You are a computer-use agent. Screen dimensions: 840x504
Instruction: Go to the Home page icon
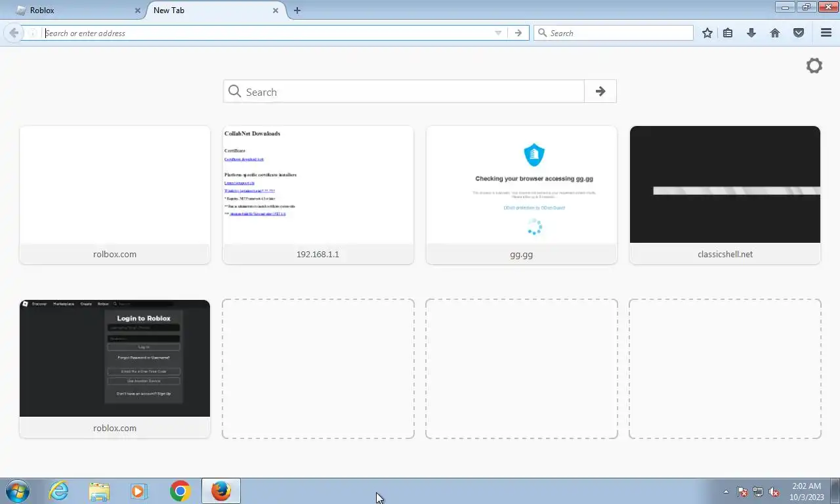(775, 33)
